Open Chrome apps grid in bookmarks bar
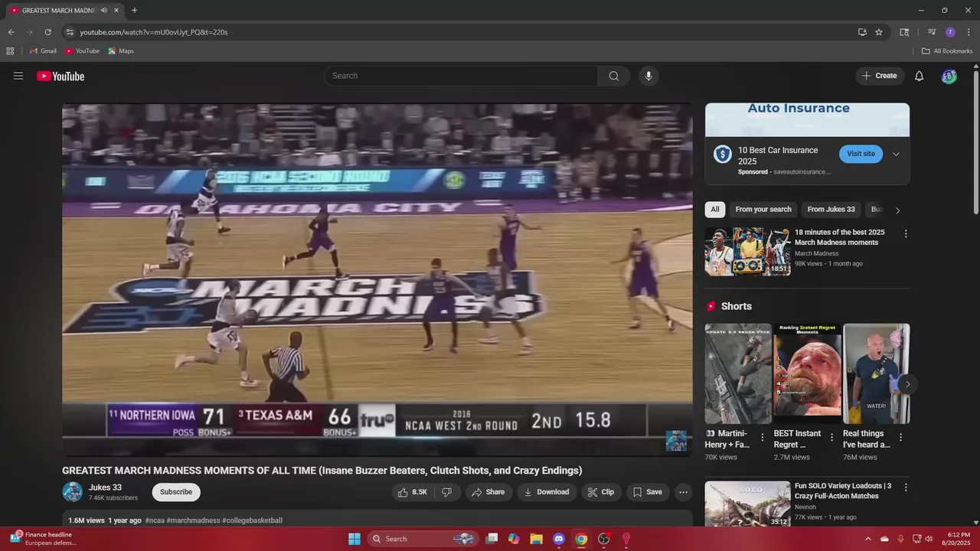Screen dimensions: 980x551 click(10, 51)
